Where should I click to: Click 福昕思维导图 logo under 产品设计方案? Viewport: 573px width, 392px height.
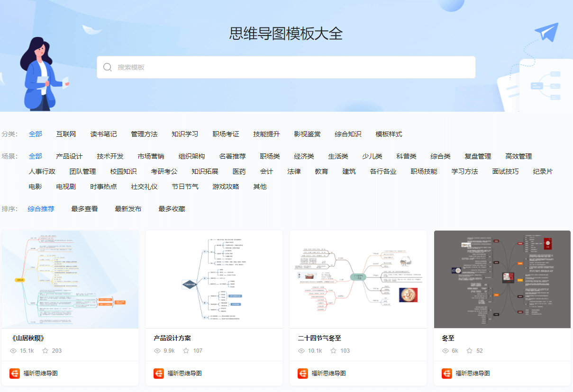coord(159,374)
